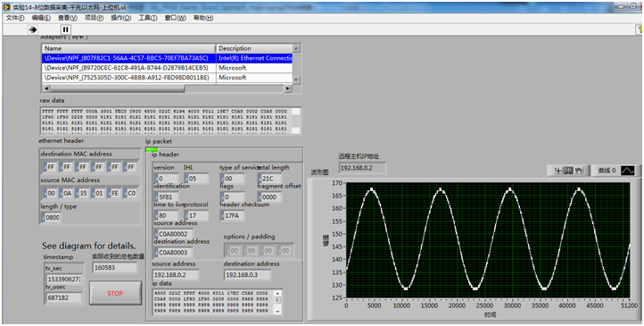Image resolution: width=644 pixels, height=326 pixels.
Task: Select the graph pan hand tool
Action: tap(578, 171)
